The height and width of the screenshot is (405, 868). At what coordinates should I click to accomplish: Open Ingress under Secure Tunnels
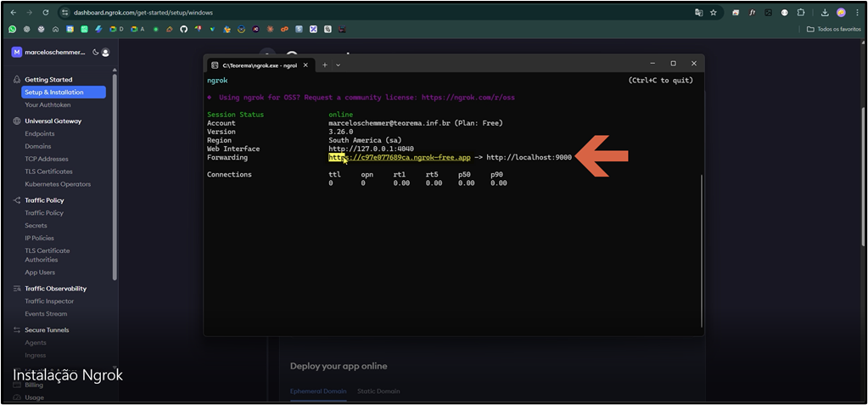pyautogui.click(x=36, y=355)
